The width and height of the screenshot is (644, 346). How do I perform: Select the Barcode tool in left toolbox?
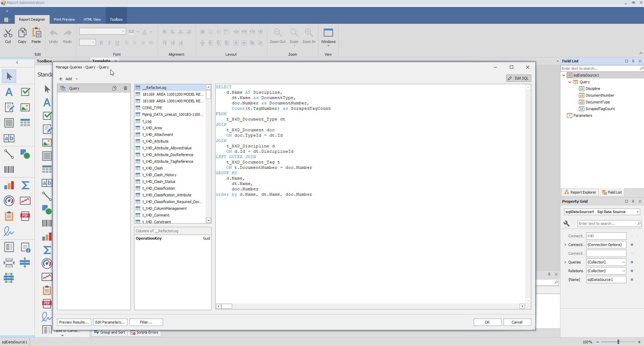pos(9,170)
